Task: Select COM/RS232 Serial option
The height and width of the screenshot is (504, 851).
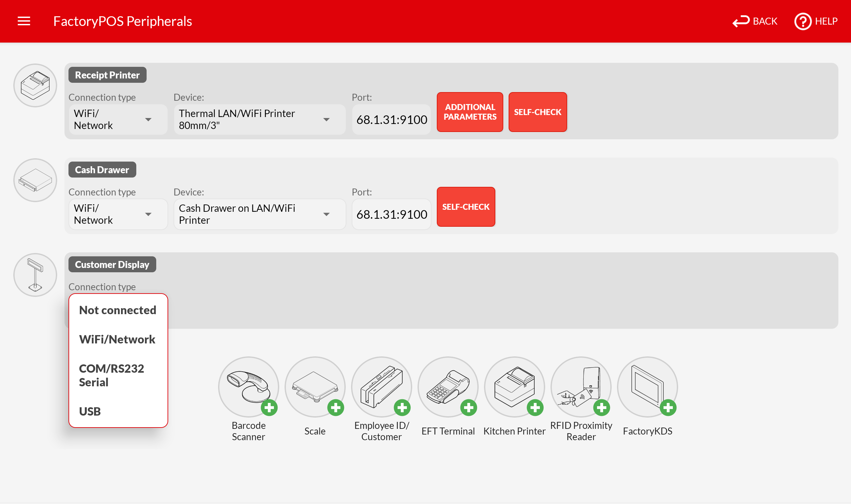Action: click(x=112, y=375)
